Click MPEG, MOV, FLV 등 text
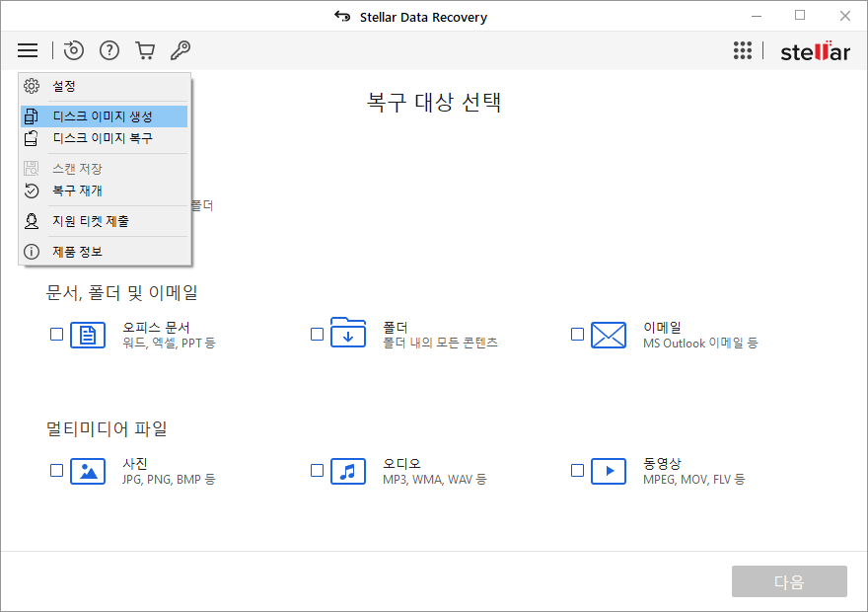The height and width of the screenshot is (612, 868). click(x=694, y=479)
